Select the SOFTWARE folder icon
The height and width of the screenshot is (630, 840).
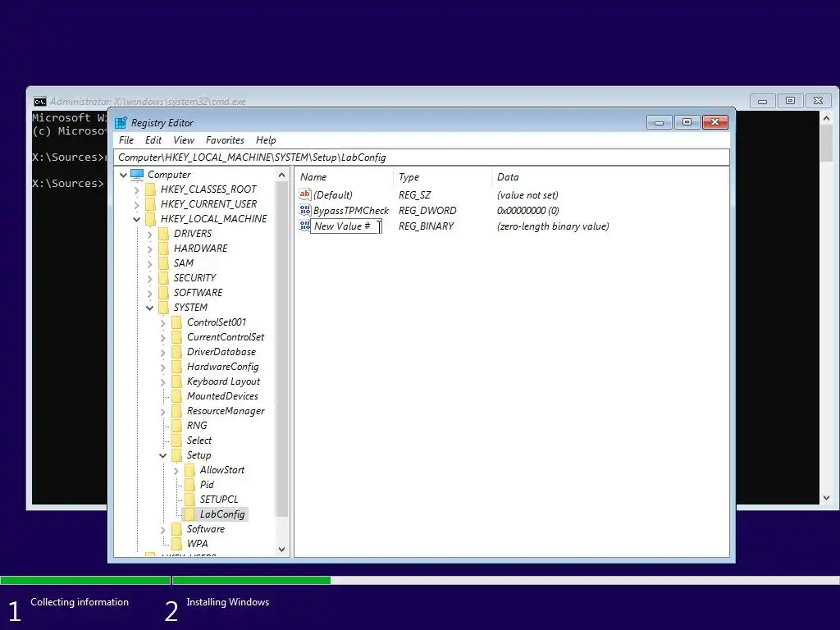(x=164, y=293)
